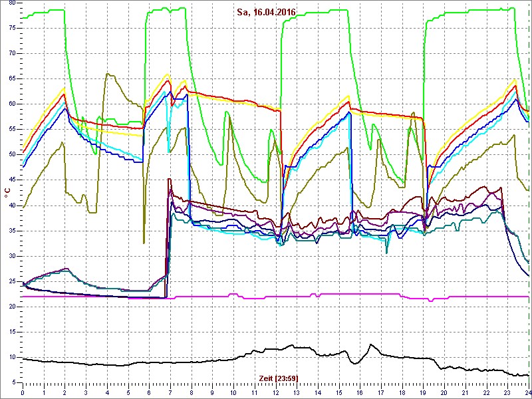This screenshot has height=399, width=532.
Task: Click the 'Zeit [23:59]' axis label
Action: click(x=279, y=378)
